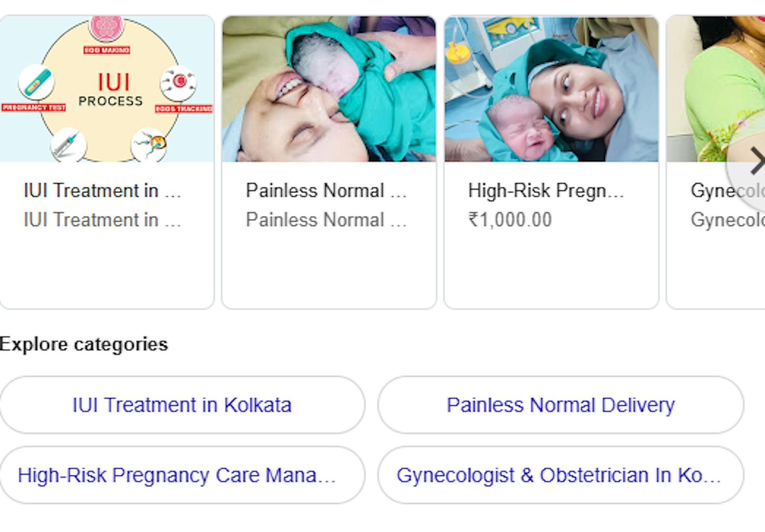Open the High-Risk Pregnancy card photo

pyautogui.click(x=551, y=89)
